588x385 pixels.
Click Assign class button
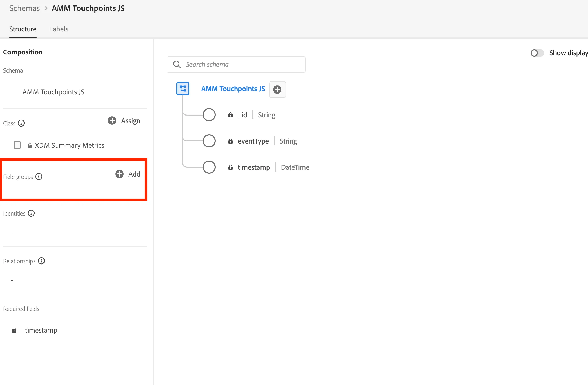pos(124,121)
